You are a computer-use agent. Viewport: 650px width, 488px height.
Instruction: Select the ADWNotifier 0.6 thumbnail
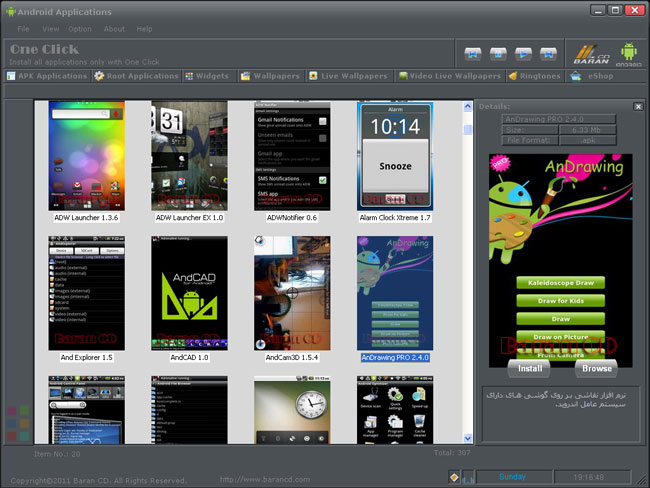[292, 156]
